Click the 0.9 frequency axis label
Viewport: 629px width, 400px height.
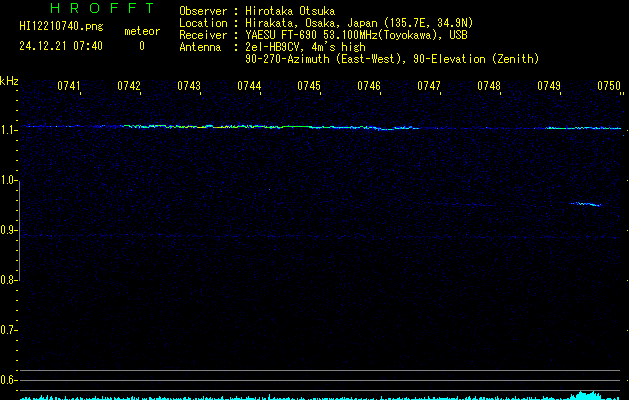8,230
